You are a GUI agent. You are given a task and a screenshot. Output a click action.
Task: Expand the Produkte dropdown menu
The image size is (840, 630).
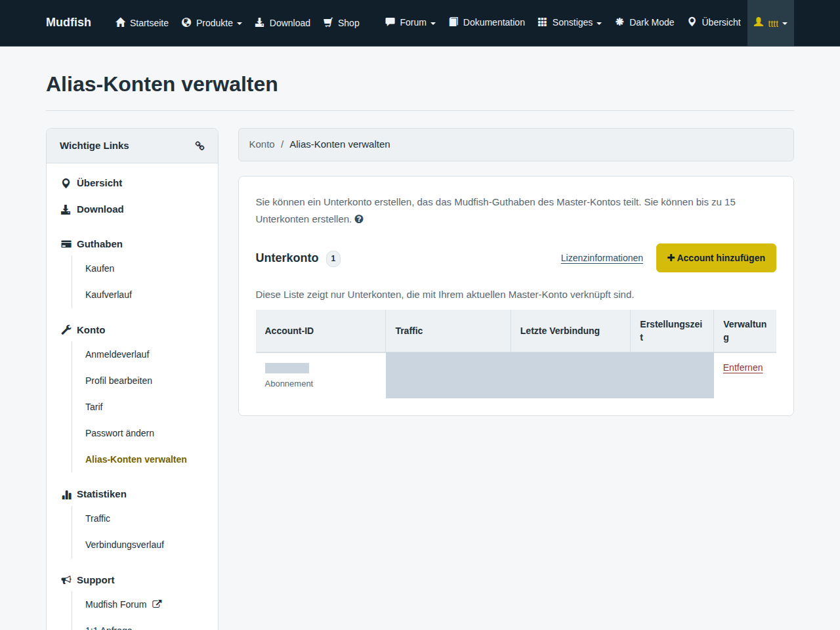(212, 22)
